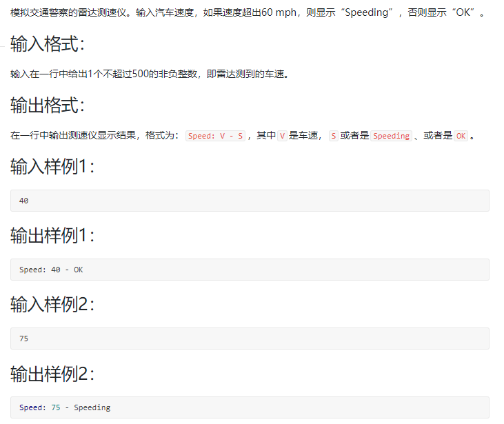Select the heading 输入样例1:

pyautogui.click(x=52, y=166)
